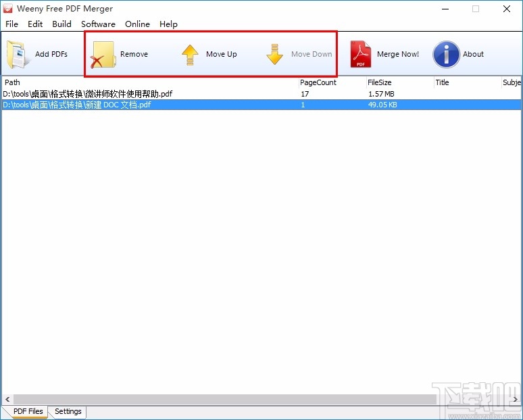Click page count 1 in selected row
The width and height of the screenshot is (523, 420).
pyautogui.click(x=303, y=105)
